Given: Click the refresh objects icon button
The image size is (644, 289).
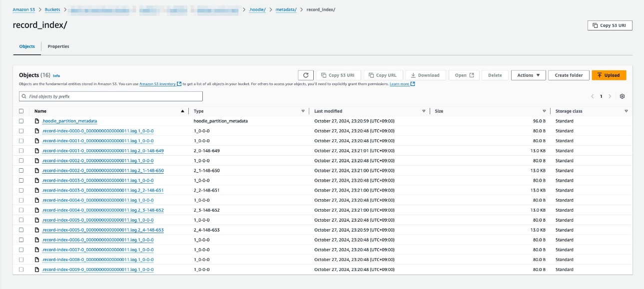Looking at the screenshot, I should coord(306,75).
